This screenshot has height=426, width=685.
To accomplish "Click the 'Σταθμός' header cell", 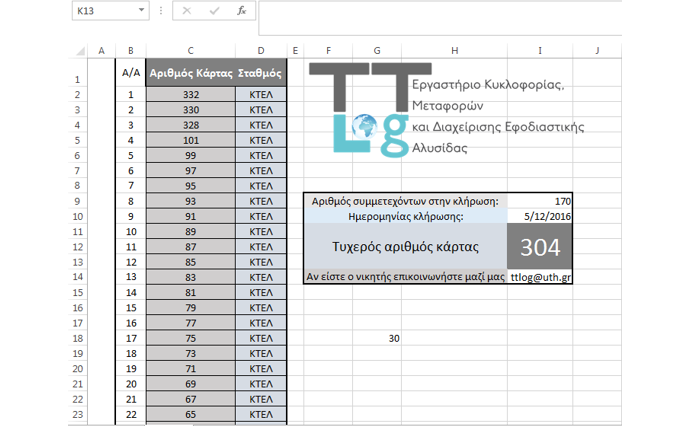I will [x=260, y=72].
